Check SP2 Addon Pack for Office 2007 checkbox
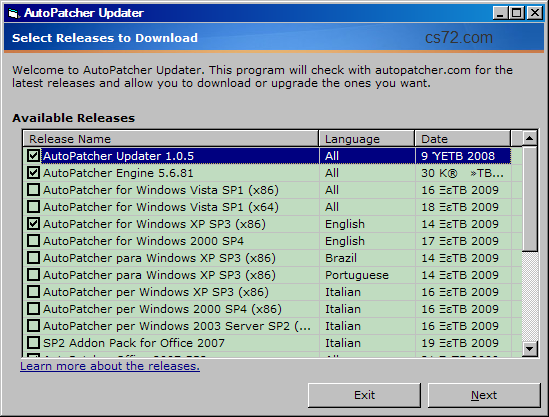The height and width of the screenshot is (417, 549). click(x=34, y=343)
